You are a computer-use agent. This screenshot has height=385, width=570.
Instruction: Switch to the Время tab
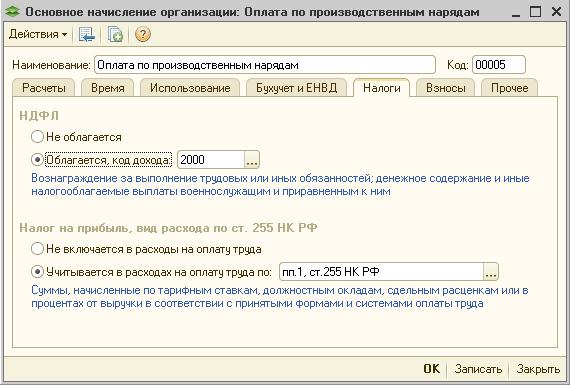108,88
